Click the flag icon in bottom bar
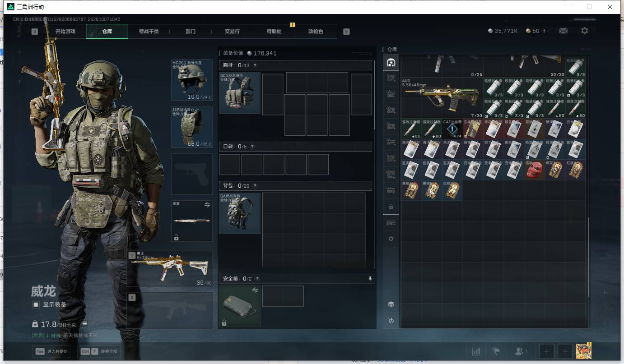 [x=496, y=351]
